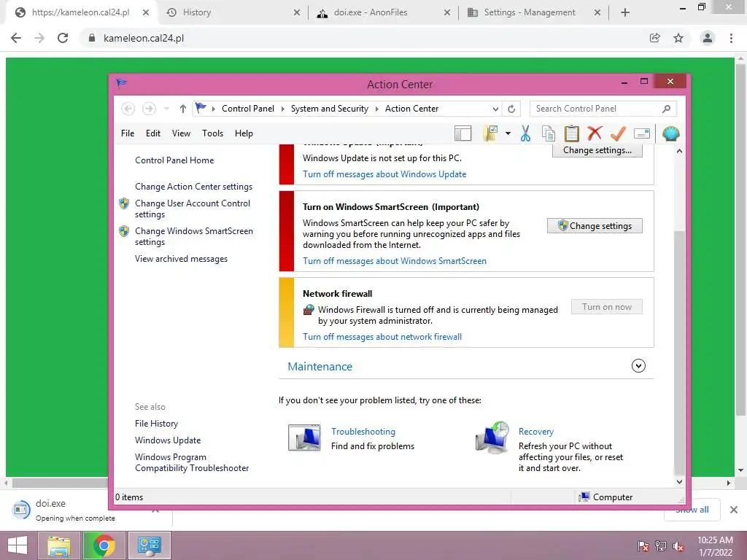Open File Explorer from the taskbar
747x560 pixels.
[58, 545]
